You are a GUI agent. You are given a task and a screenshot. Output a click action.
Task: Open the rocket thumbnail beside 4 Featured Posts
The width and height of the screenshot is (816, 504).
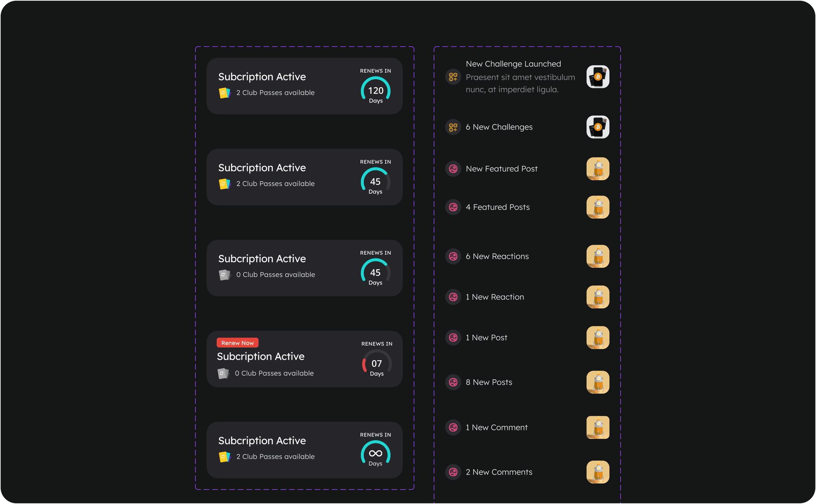[x=598, y=207]
